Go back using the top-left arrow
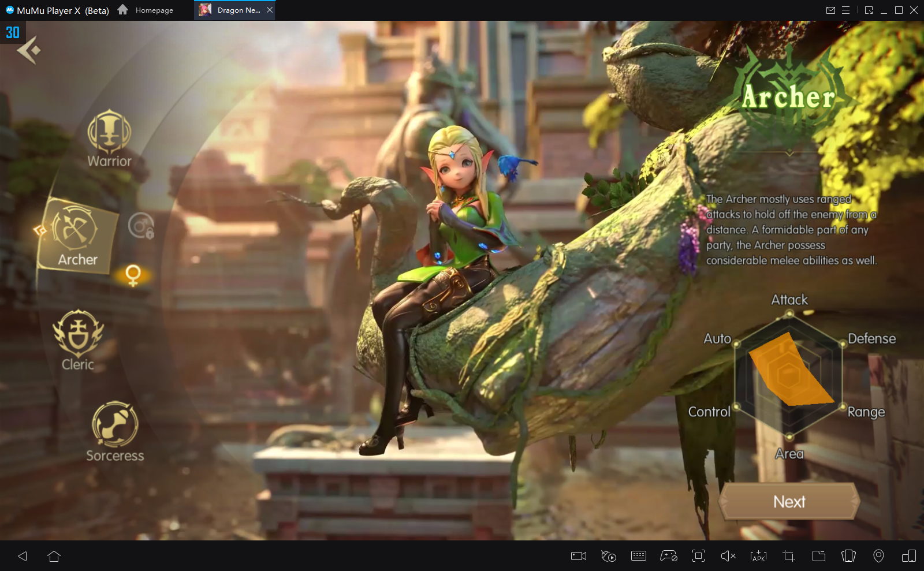This screenshot has height=571, width=924. [x=28, y=50]
